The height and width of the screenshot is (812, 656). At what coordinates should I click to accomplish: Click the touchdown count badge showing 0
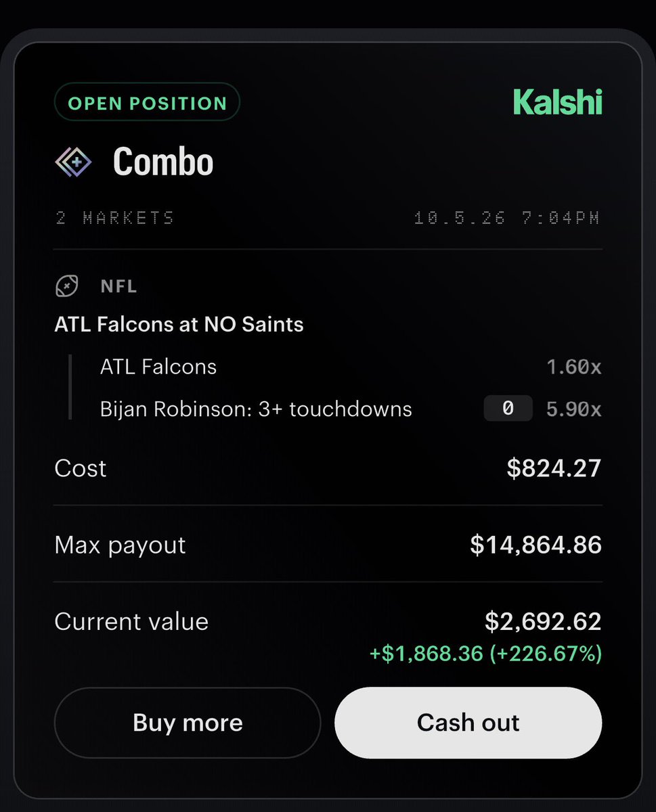point(508,409)
